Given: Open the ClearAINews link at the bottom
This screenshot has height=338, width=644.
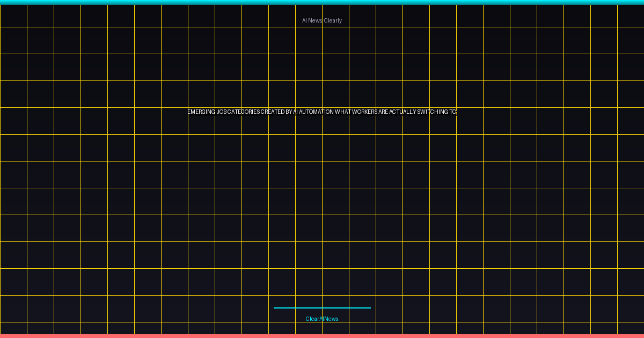Looking at the screenshot, I should (322, 319).
